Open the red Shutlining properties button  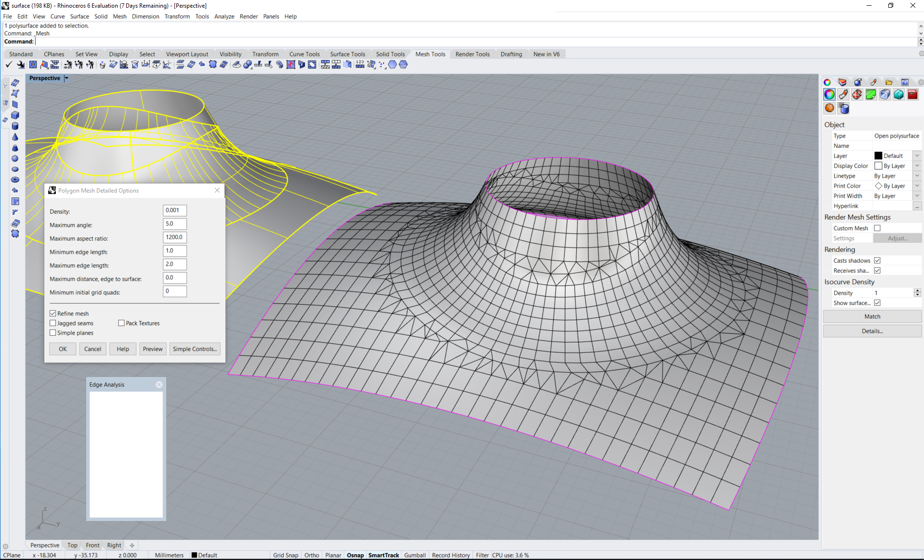point(913,94)
